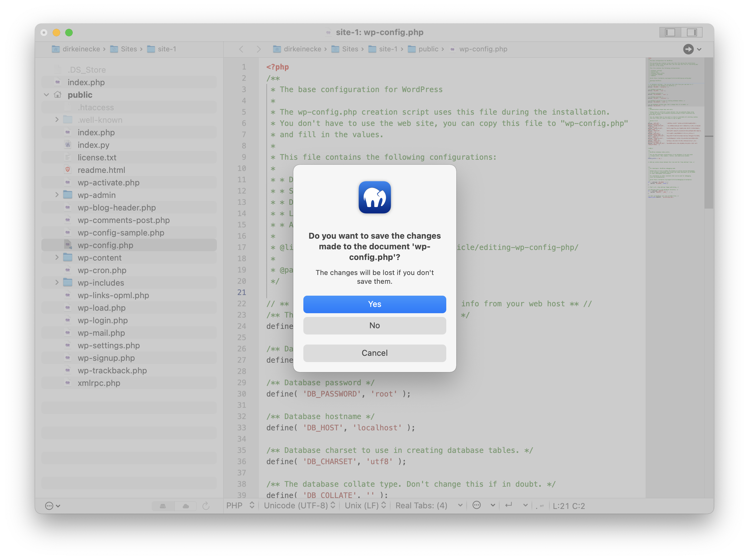Click the wp-admin folder icon
This screenshot has width=749, height=560.
coord(68,195)
